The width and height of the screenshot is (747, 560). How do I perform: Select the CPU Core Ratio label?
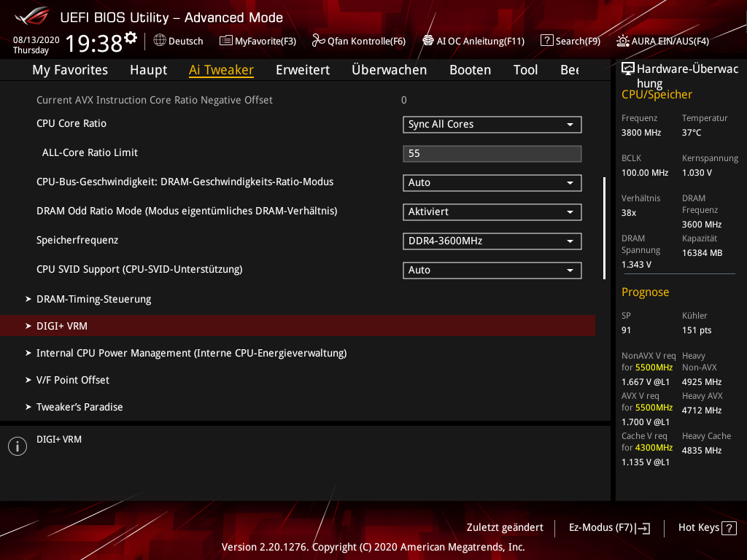pos(71,123)
